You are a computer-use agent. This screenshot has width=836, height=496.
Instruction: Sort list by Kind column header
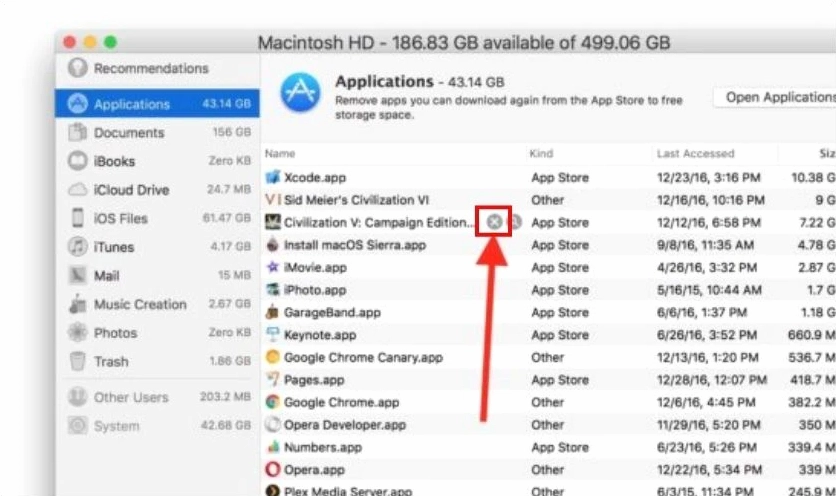pos(541,154)
